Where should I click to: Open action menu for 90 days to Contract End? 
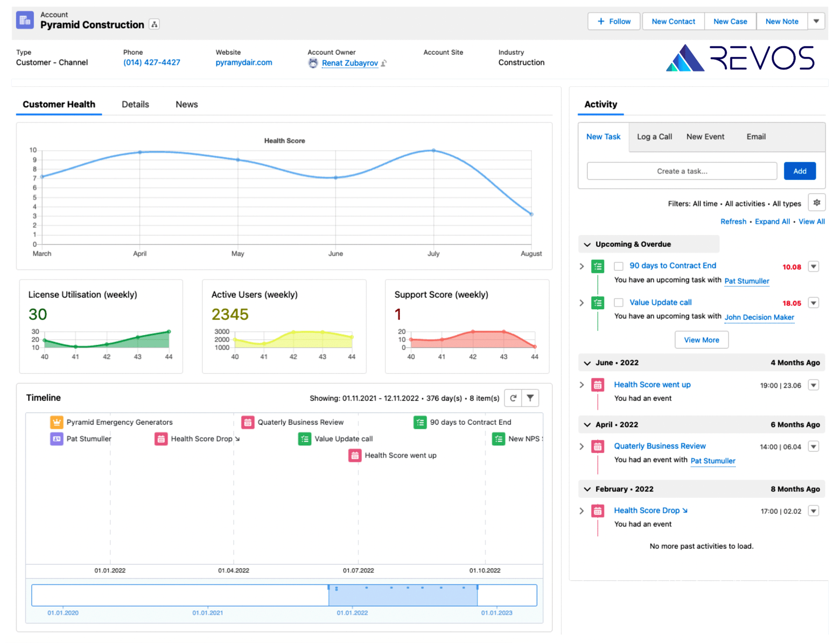click(x=813, y=266)
